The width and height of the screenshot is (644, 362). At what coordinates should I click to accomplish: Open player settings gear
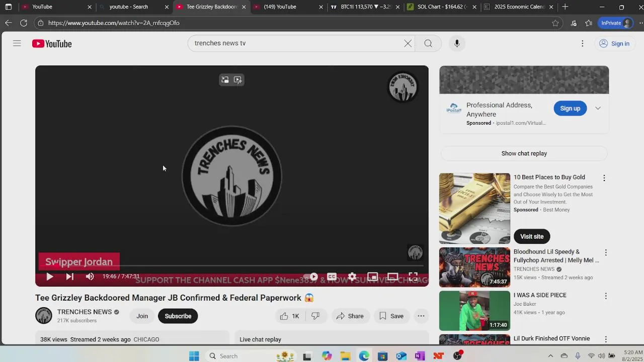pyautogui.click(x=352, y=277)
